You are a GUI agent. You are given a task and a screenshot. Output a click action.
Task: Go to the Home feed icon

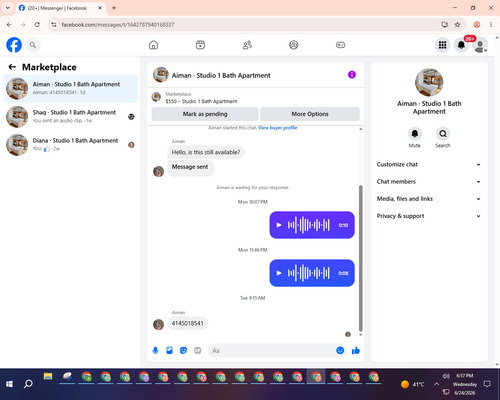[x=153, y=45]
